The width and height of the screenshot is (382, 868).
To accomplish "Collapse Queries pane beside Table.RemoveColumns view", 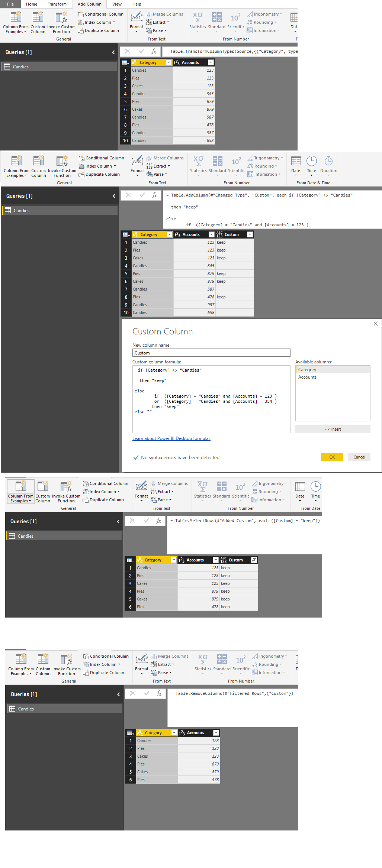I will click(x=119, y=694).
